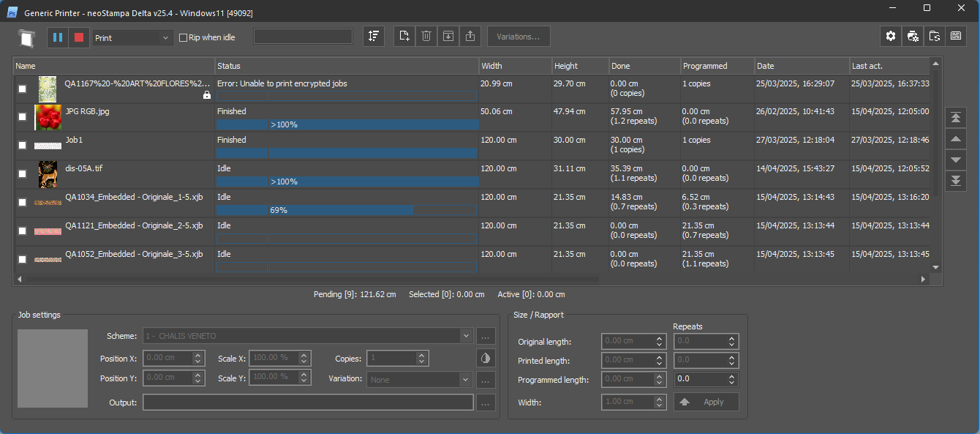Increase Programmed length repeats value

coord(731,376)
